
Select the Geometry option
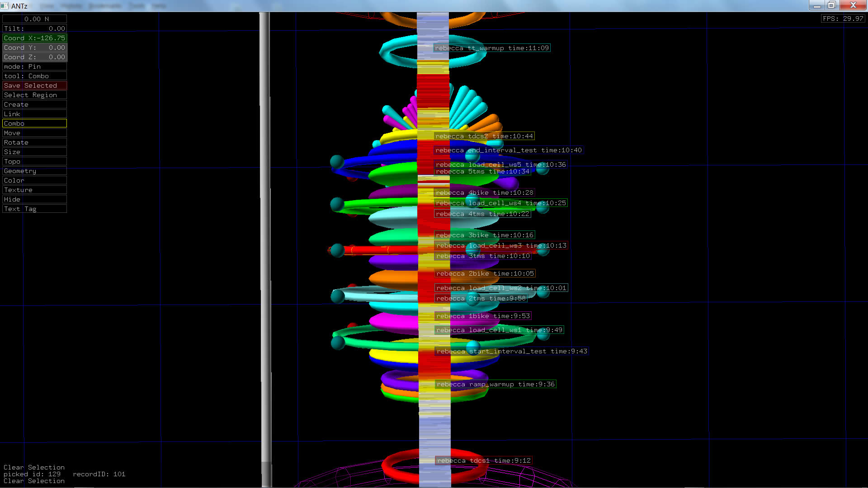pos(34,171)
